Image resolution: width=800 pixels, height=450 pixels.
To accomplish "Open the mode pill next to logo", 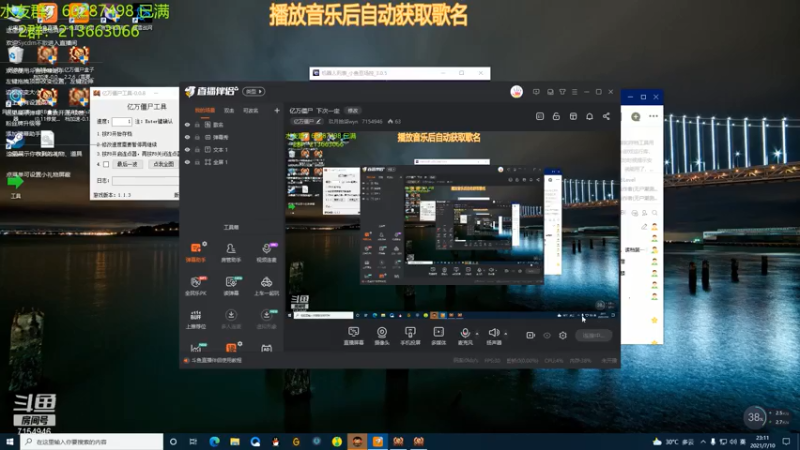I will point(254,91).
